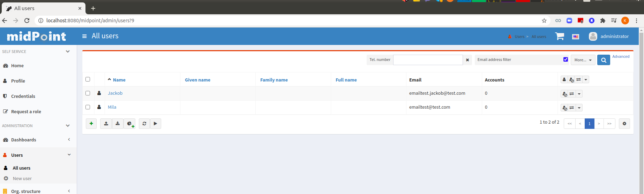Select the checkbox for user Mila
The height and width of the screenshot is (194, 644).
tap(88, 107)
